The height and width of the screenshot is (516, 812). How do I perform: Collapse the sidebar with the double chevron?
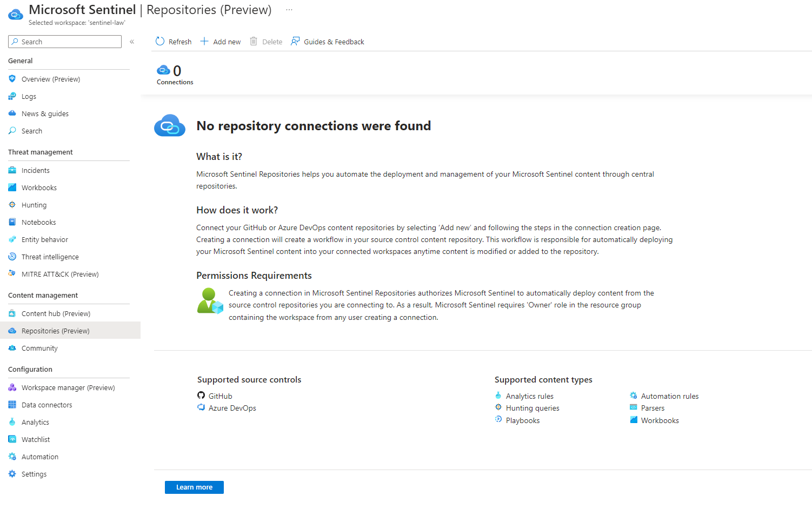click(132, 42)
